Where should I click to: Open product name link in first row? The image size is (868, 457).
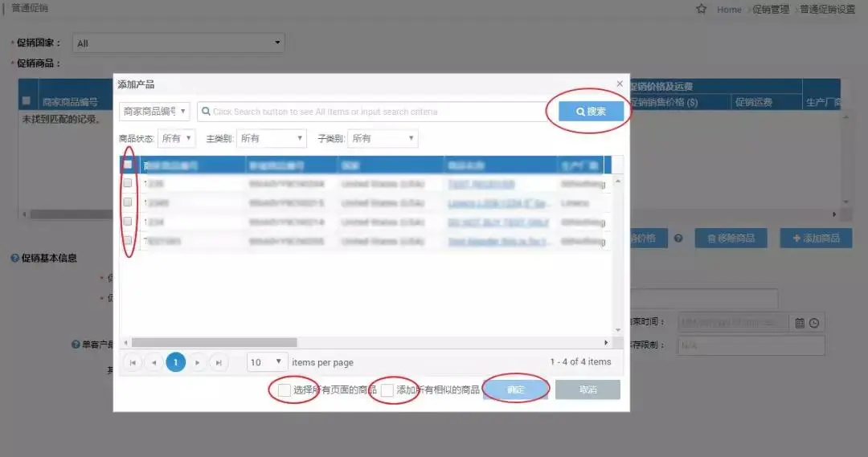(x=481, y=184)
